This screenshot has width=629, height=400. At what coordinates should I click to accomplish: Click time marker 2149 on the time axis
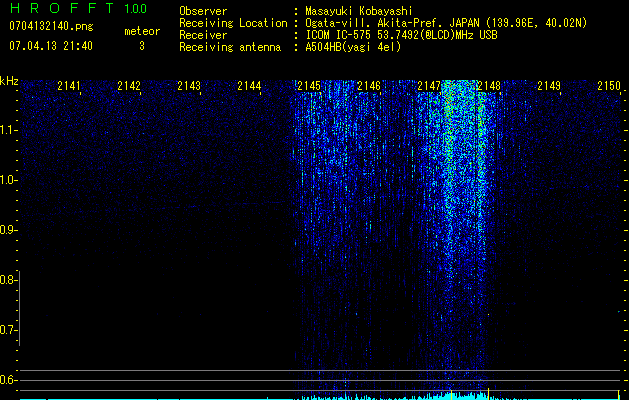[549, 86]
